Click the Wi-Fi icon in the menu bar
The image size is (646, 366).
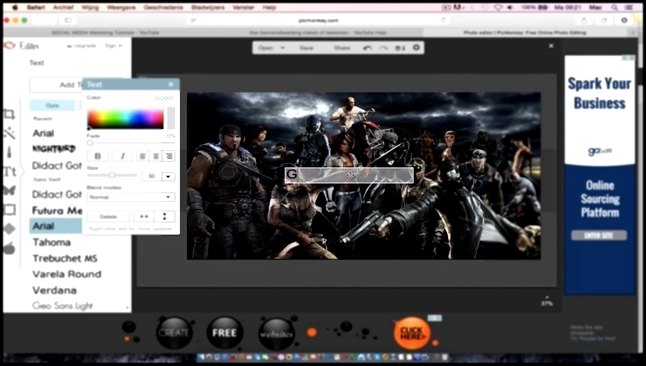[x=498, y=7]
